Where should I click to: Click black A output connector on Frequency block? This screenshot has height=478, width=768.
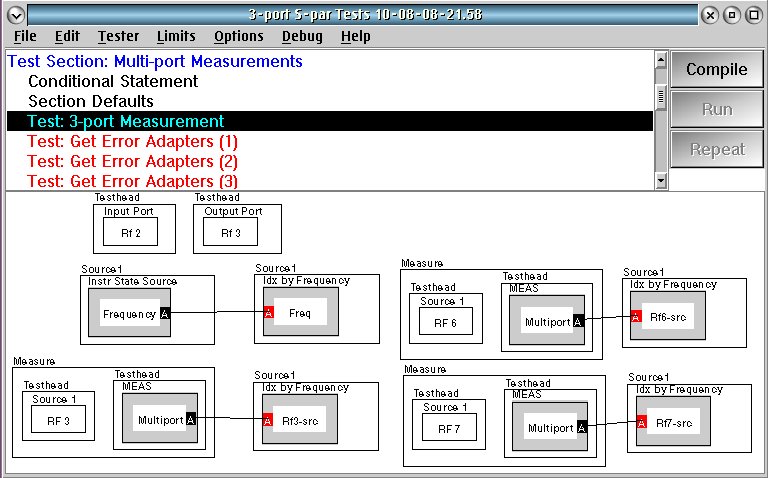pyautogui.click(x=165, y=313)
